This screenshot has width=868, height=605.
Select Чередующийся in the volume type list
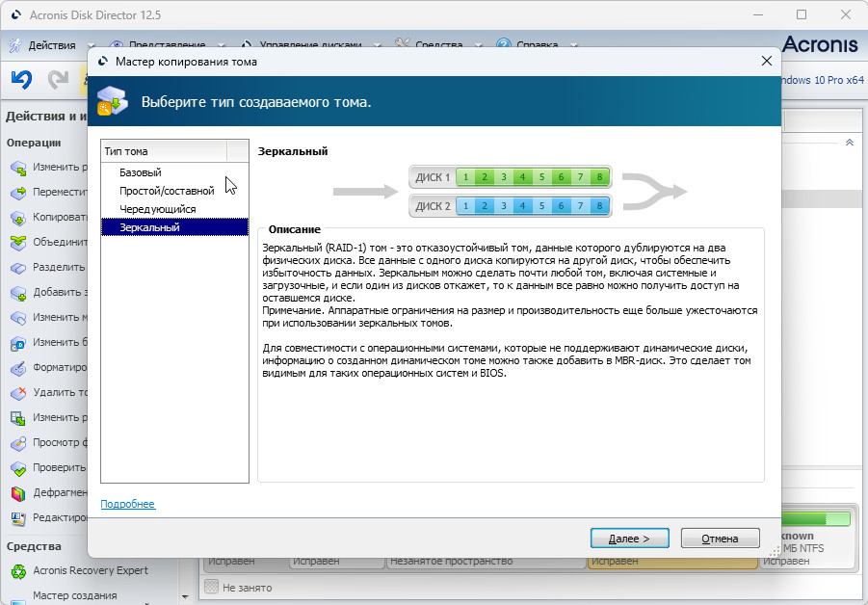158,209
